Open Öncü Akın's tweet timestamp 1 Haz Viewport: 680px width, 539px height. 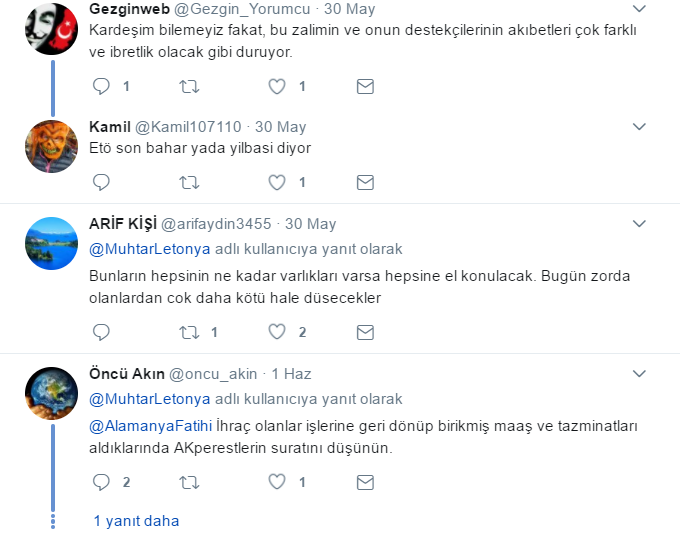(x=292, y=374)
